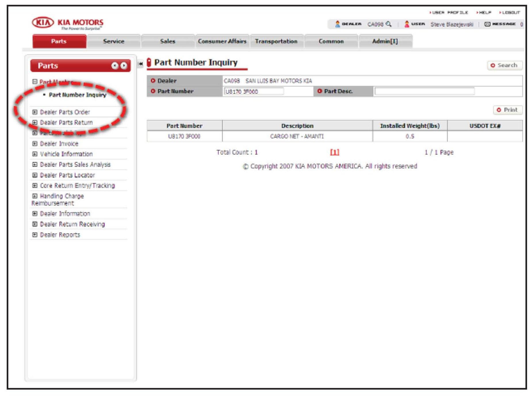Image resolution: width=532 pixels, height=396 pixels.
Task: Click the dealer search magnifier icon
Action: coord(388,24)
